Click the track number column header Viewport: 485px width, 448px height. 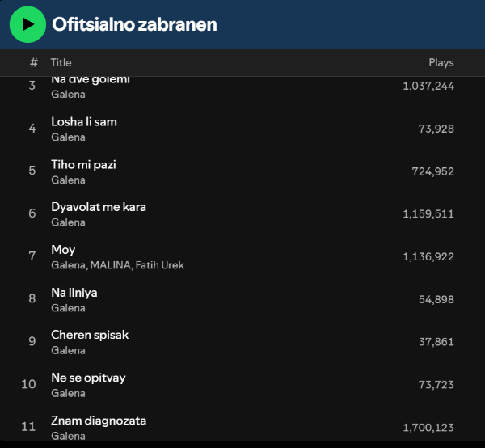[33, 62]
